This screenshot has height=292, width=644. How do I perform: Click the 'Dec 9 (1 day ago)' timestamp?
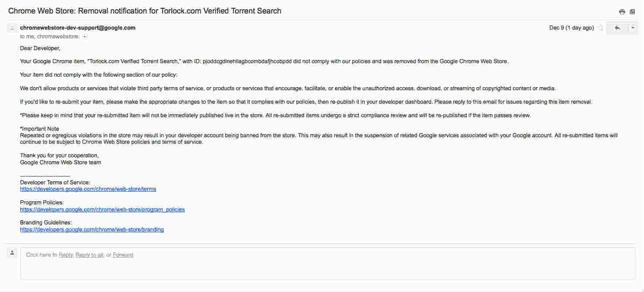coord(571,28)
